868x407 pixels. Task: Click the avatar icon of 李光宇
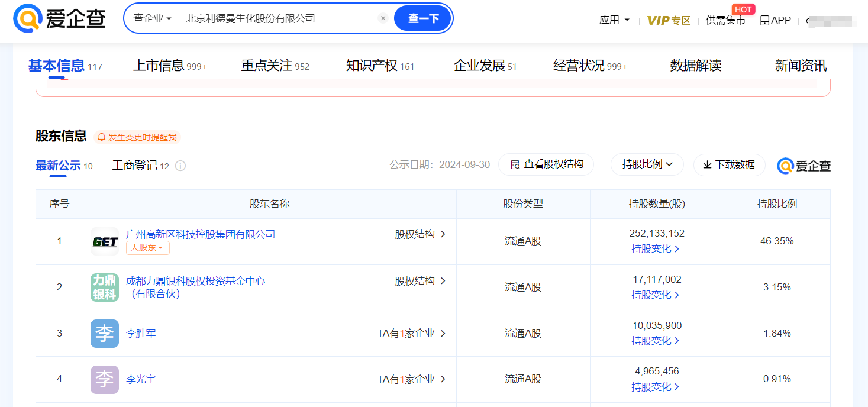pyautogui.click(x=105, y=380)
